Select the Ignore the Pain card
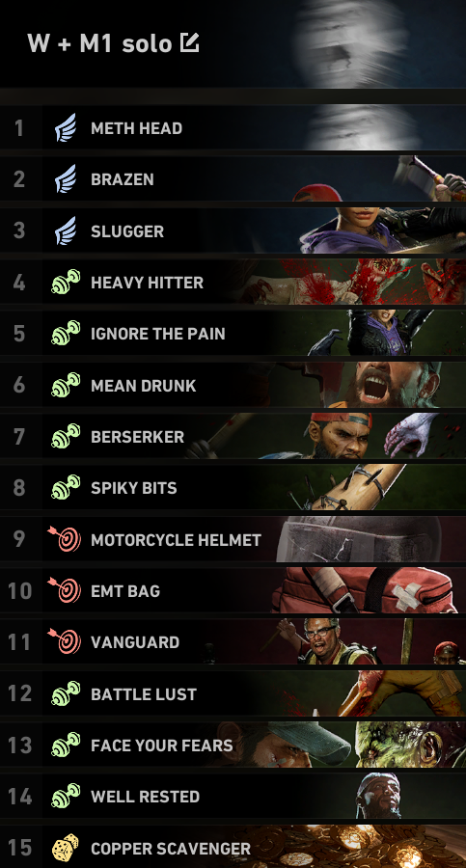Screen dimensions: 466x868 point(233,334)
